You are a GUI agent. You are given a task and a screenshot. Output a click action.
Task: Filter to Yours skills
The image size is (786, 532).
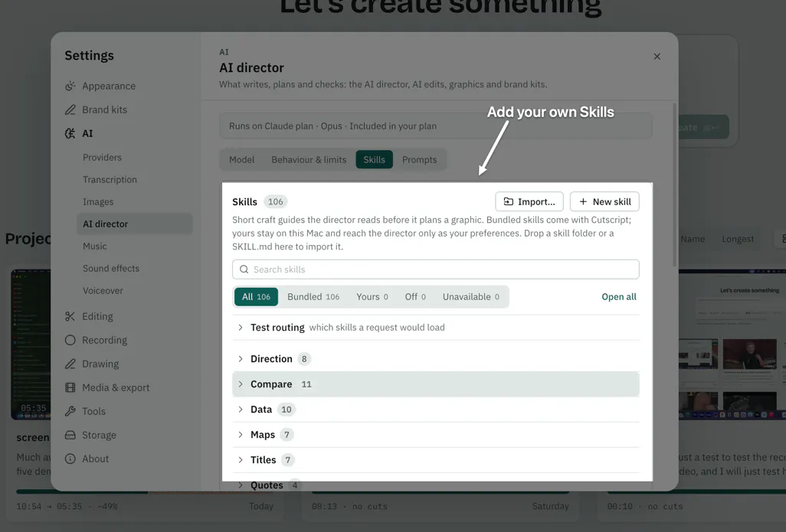tap(372, 297)
